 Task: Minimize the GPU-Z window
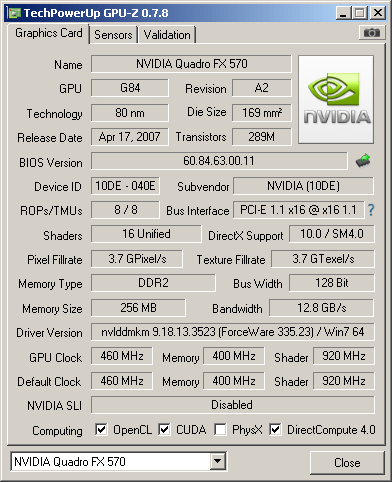[343, 13]
